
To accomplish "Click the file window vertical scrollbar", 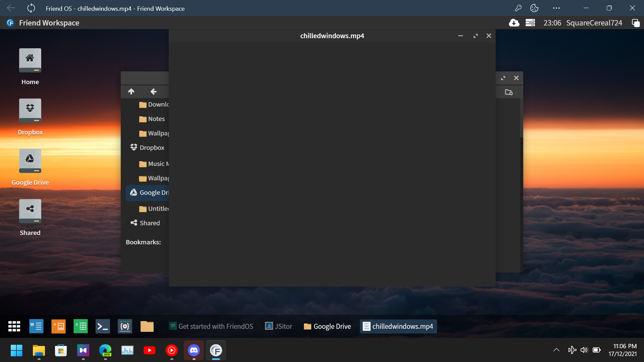I will 521,118.
